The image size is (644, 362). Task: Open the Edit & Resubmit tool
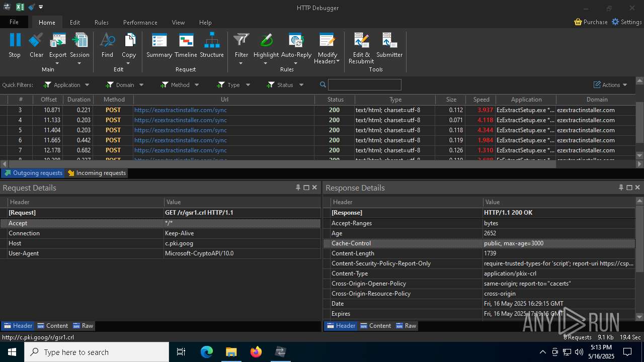pos(361,48)
